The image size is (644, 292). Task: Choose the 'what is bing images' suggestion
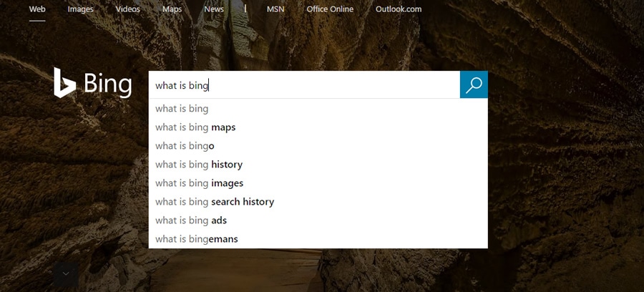point(199,183)
